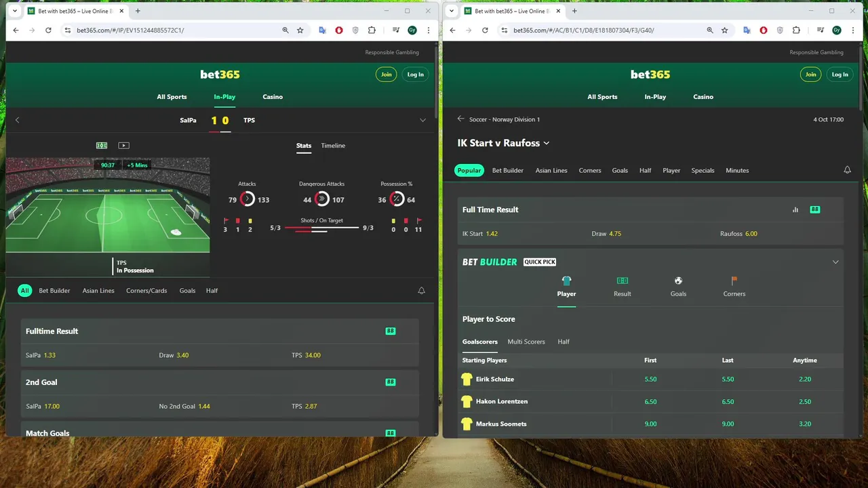
Task: Select the All filter pill
Action: [25, 291]
